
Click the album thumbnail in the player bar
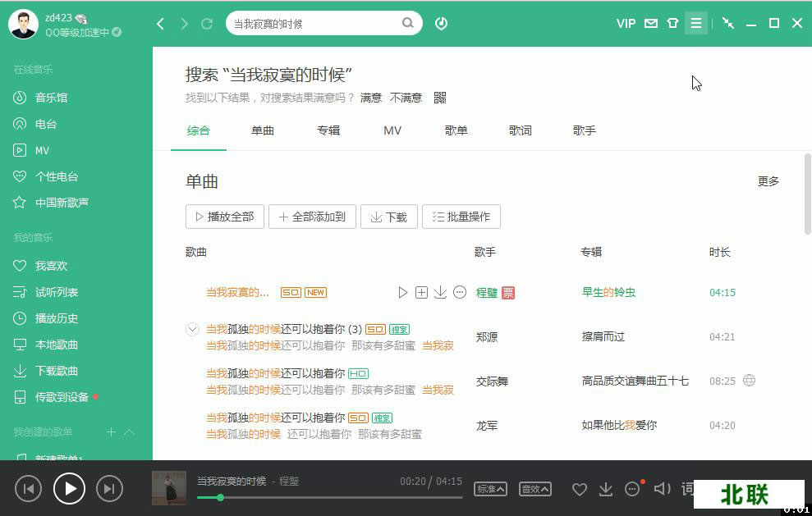coord(168,488)
